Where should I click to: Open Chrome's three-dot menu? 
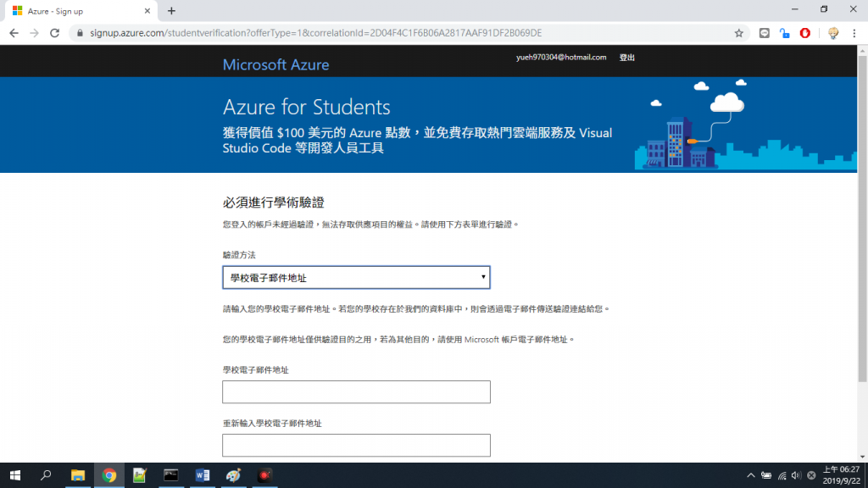(854, 33)
